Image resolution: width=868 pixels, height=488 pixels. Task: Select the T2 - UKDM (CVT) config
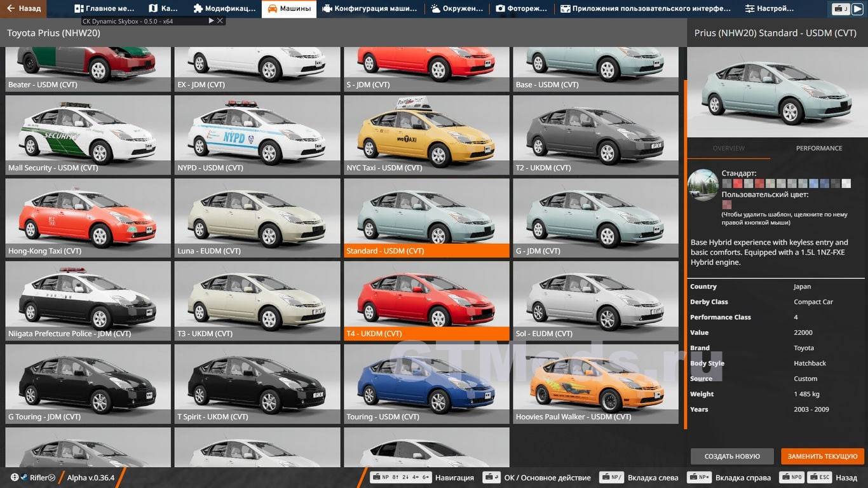[x=596, y=135]
